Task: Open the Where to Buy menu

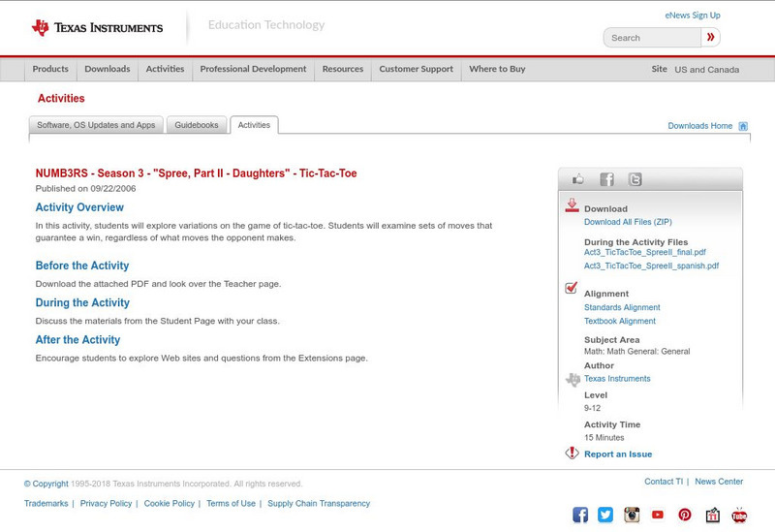Action: [497, 69]
